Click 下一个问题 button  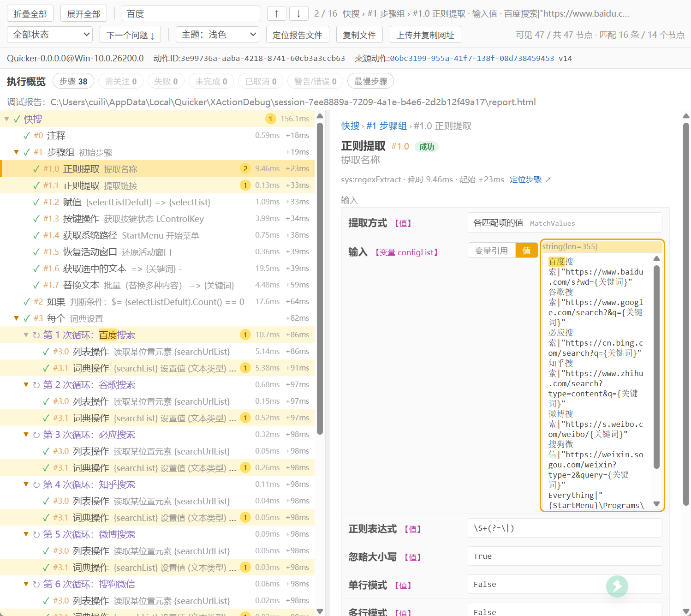click(131, 35)
